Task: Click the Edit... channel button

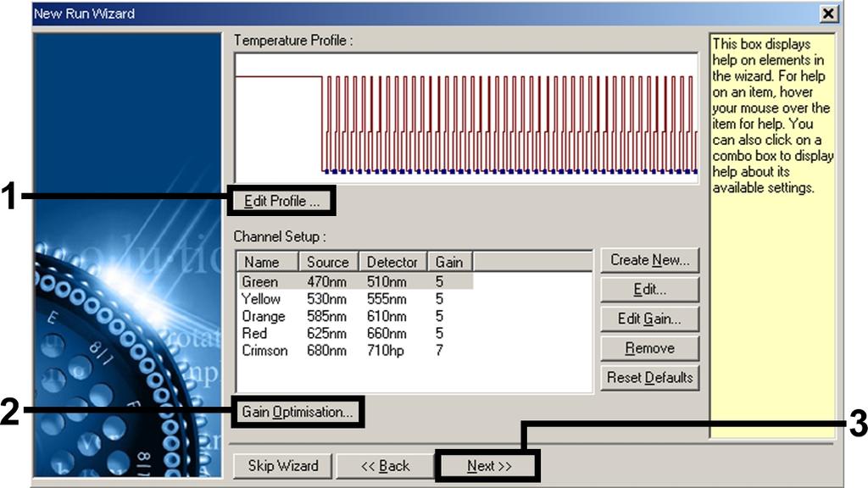Action: (649, 290)
